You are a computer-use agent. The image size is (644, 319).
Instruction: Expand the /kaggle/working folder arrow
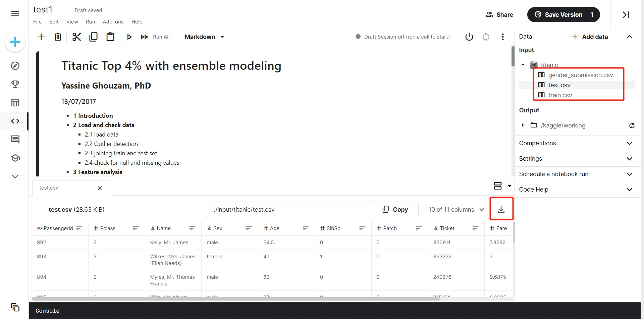pyautogui.click(x=523, y=125)
